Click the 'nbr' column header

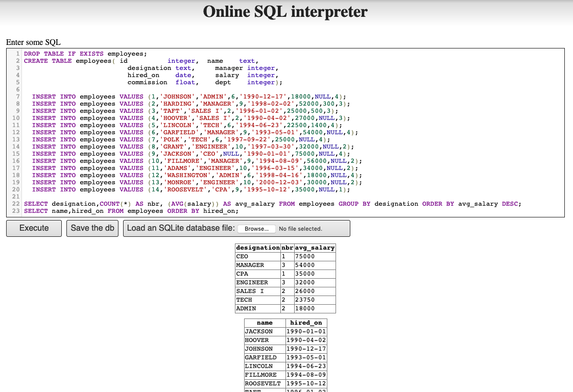pos(287,248)
